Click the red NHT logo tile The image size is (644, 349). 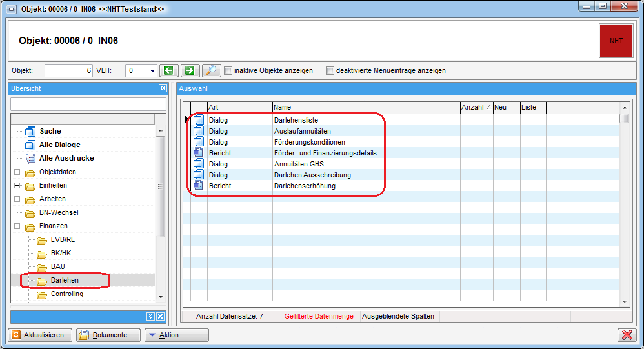click(x=616, y=40)
